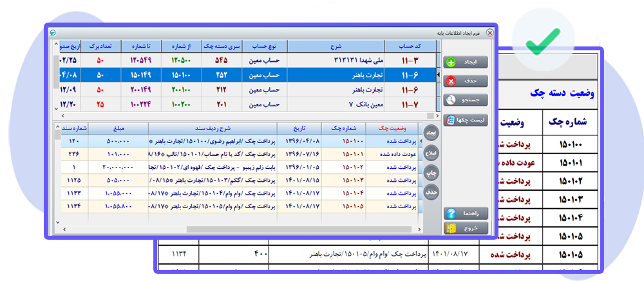Click the from-number cell ۱۲۰۵۰۰

tap(182, 61)
